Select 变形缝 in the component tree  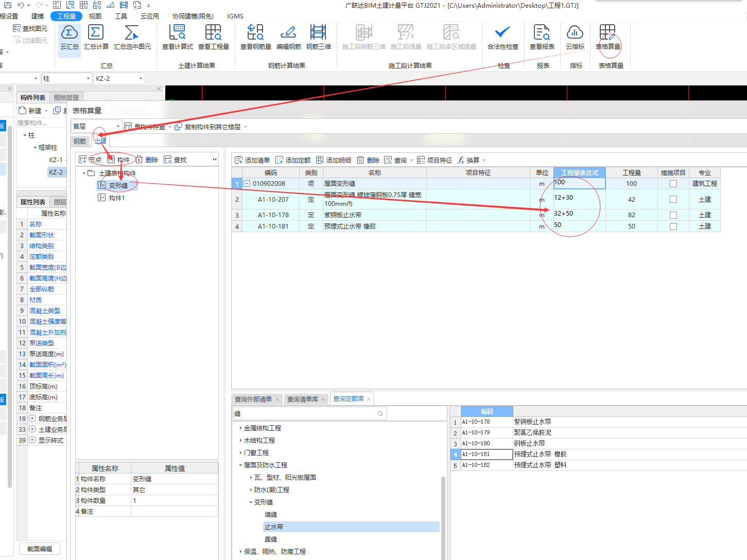coord(118,186)
